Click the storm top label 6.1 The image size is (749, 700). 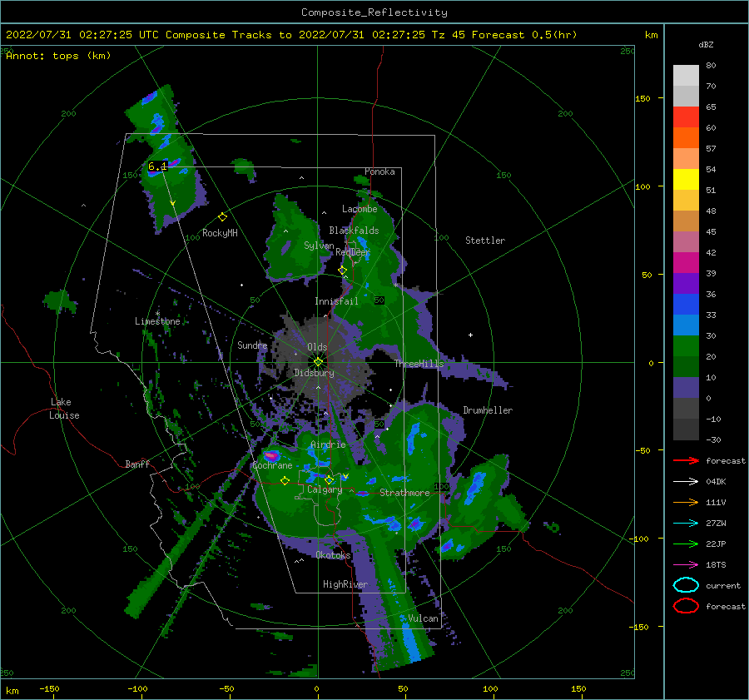[157, 166]
